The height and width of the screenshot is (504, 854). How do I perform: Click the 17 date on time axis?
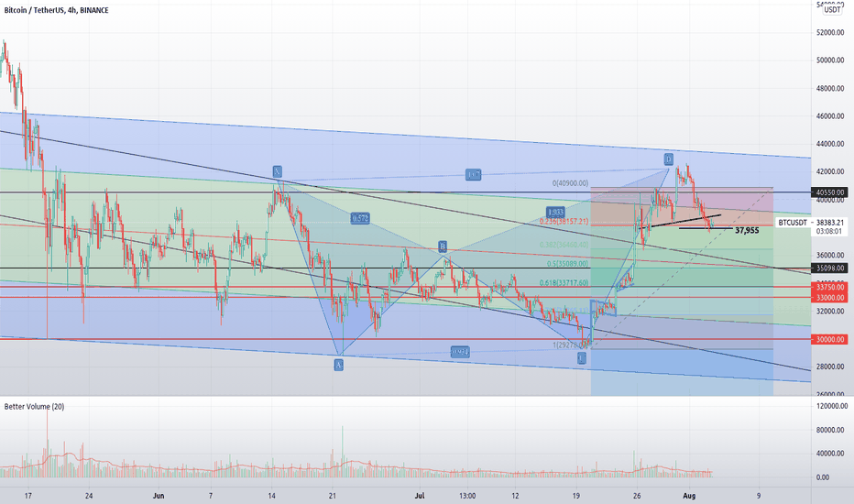coord(28,496)
